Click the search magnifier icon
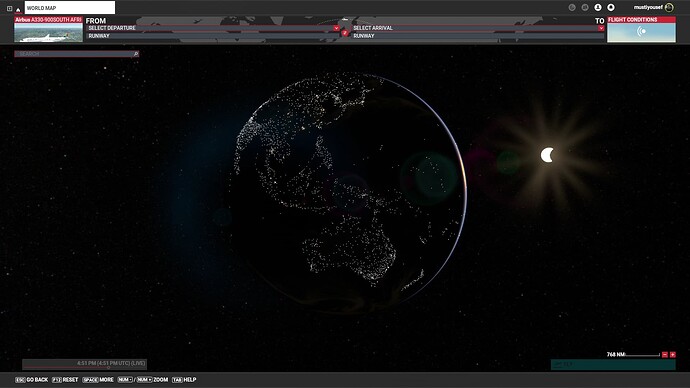Viewport: 690px width, 388px height. click(x=136, y=54)
